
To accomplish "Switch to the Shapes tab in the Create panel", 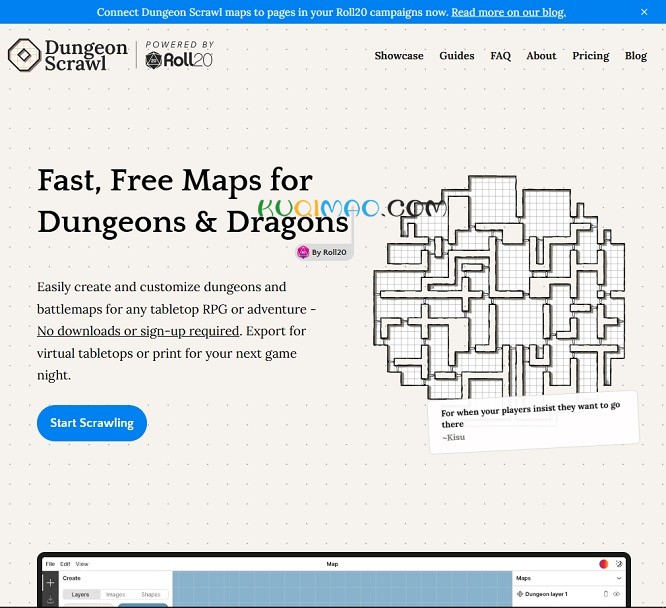I will [151, 594].
